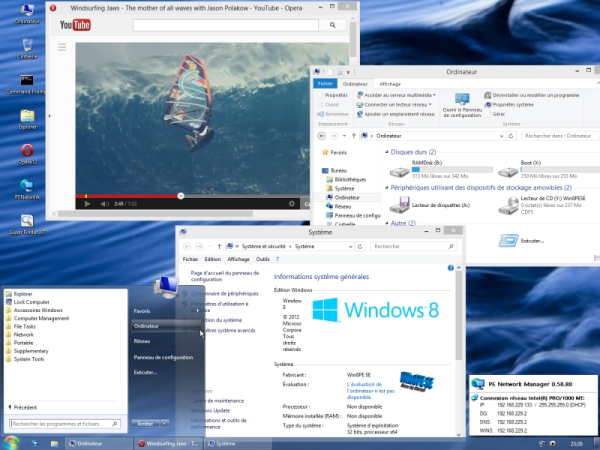Select Bibliothèques in navigation pane
Viewport: 600px width, 450px height.
coord(346,179)
